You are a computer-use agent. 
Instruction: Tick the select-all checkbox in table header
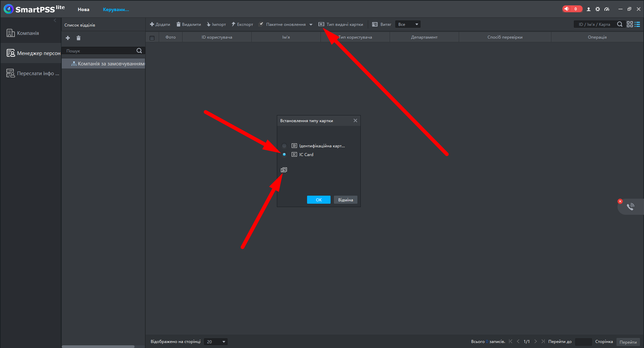(152, 38)
